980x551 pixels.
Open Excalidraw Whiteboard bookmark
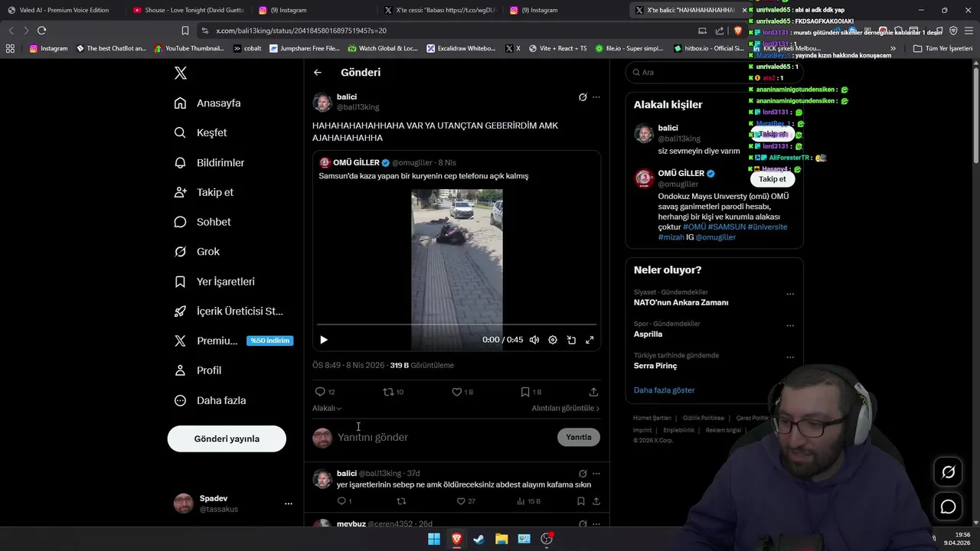pyautogui.click(x=462, y=48)
